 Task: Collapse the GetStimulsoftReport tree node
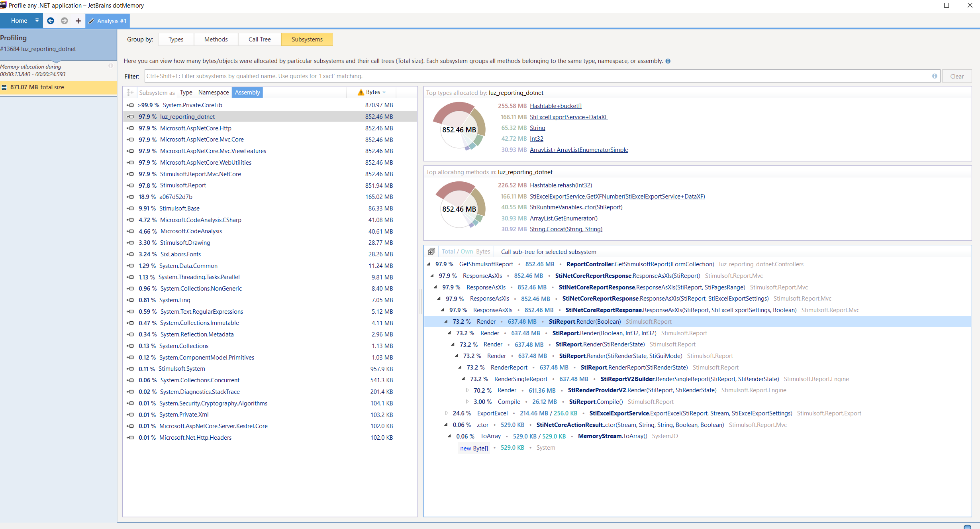pos(429,264)
